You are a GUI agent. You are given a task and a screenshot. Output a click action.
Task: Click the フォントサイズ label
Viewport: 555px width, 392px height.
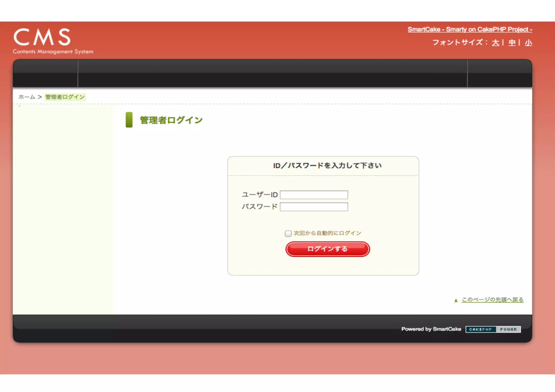tap(460, 43)
